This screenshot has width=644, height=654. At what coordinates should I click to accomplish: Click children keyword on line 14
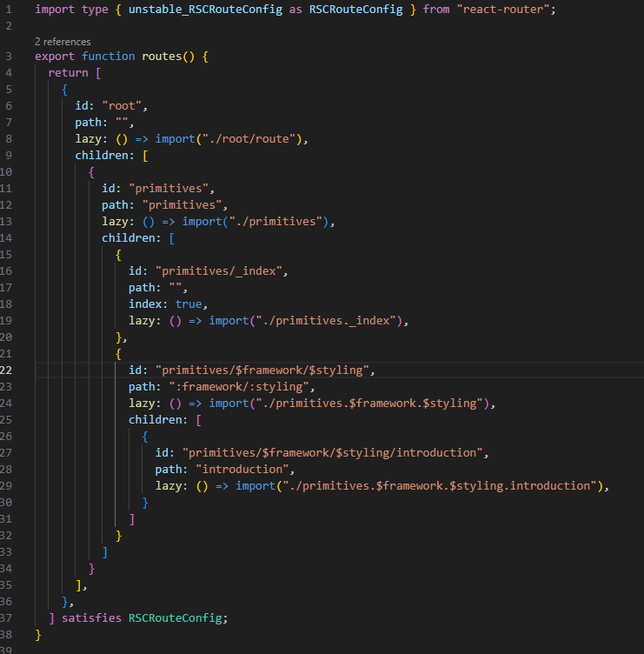point(129,238)
